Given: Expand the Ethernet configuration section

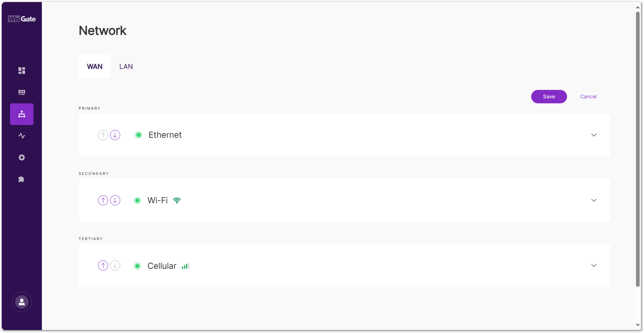Looking at the screenshot, I should tap(594, 135).
